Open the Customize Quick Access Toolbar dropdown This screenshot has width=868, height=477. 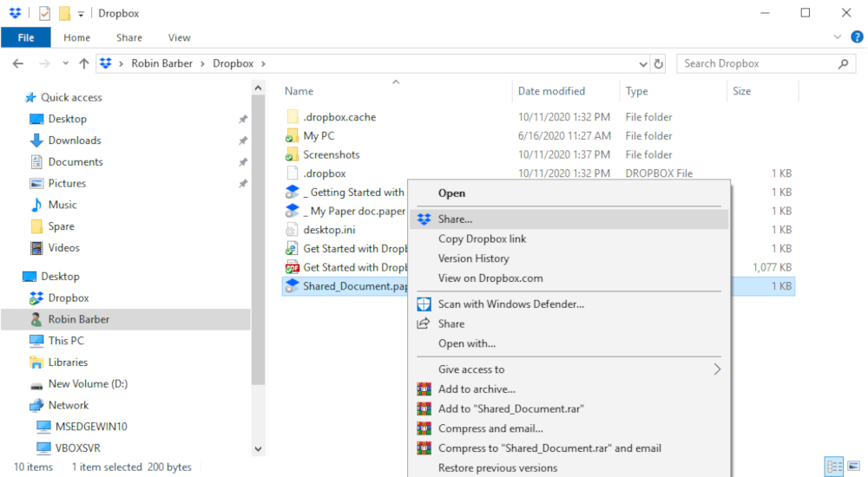(x=81, y=14)
